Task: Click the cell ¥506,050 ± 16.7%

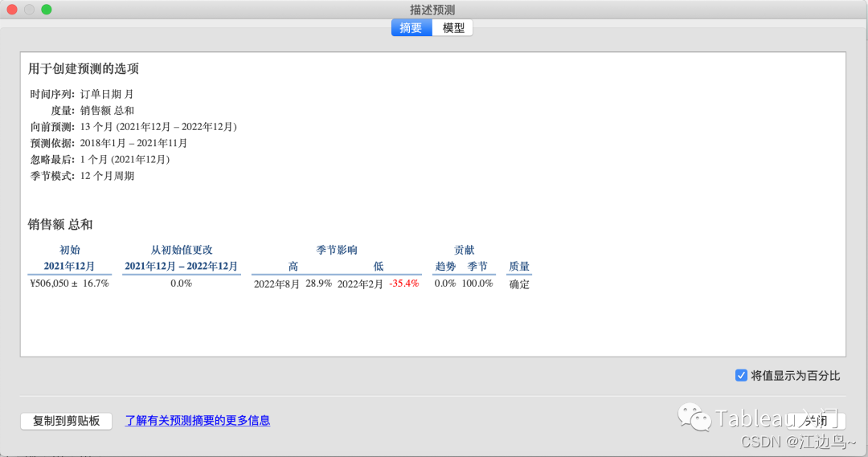Action: click(x=69, y=284)
